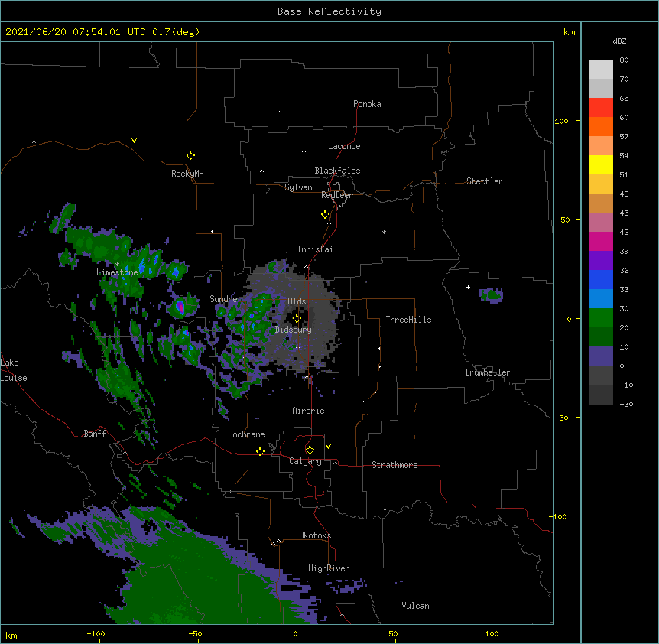This screenshot has height=644, width=659.
Task: Click the Limestone label
Action: [117, 272]
